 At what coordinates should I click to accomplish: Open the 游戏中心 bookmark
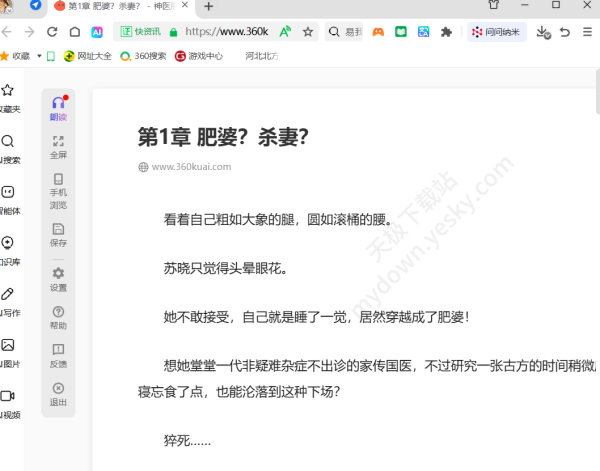pos(199,56)
